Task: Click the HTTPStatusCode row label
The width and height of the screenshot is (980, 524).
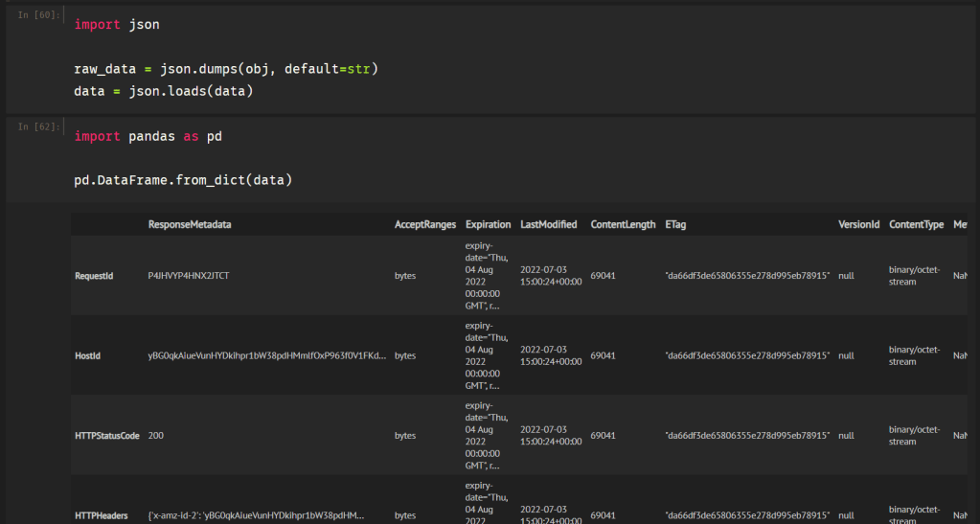Action: 106,435
